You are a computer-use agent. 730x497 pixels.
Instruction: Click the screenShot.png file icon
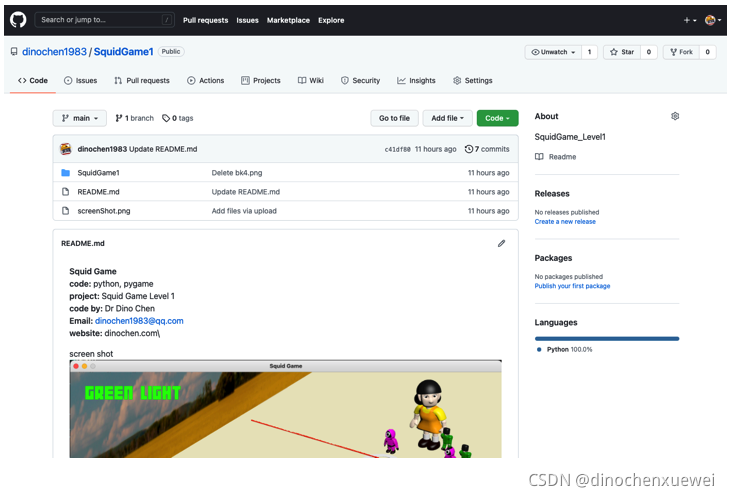point(66,211)
